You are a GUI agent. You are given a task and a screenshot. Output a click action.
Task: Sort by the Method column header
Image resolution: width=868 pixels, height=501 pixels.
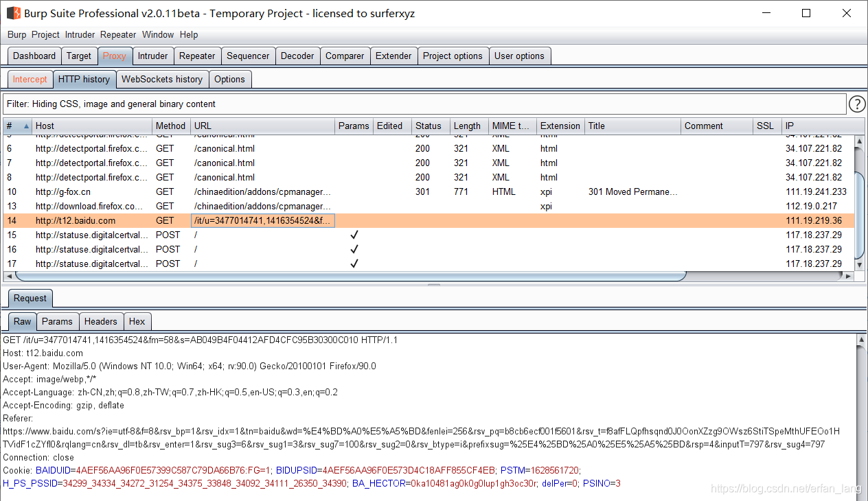coord(171,126)
